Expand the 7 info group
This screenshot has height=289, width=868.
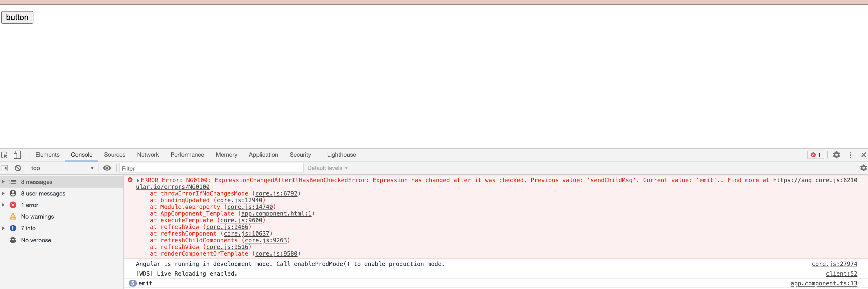coord(3,228)
